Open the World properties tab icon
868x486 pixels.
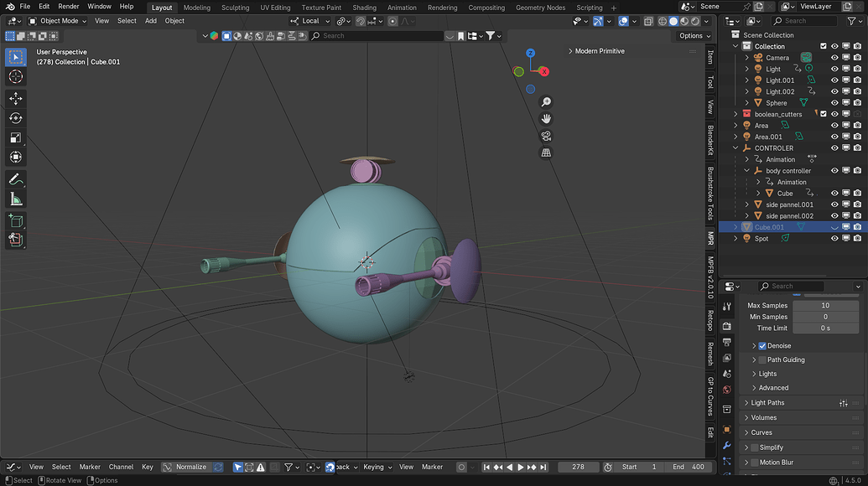coord(727,390)
